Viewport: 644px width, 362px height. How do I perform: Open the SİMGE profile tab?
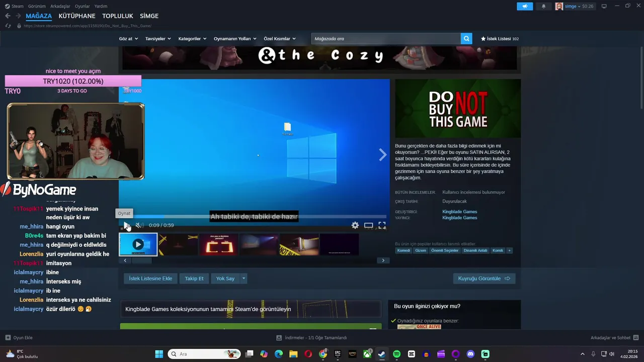149,16
